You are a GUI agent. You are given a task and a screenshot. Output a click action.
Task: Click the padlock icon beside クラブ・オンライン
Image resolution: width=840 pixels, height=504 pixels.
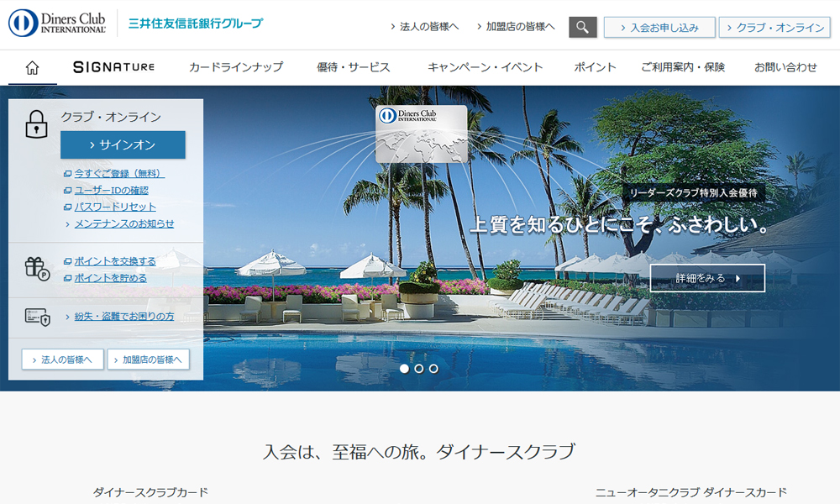tap(36, 124)
